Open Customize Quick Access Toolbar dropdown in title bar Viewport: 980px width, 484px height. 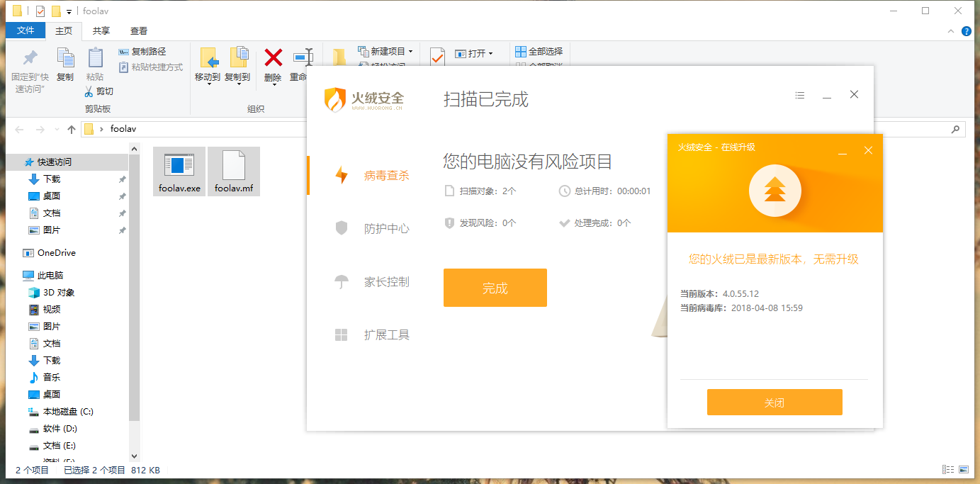[x=69, y=11]
